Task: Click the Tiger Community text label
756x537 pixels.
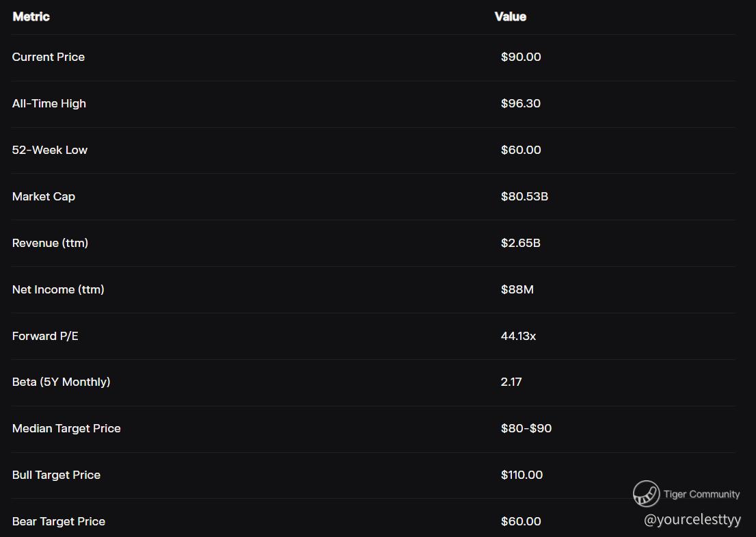Action: tap(701, 494)
